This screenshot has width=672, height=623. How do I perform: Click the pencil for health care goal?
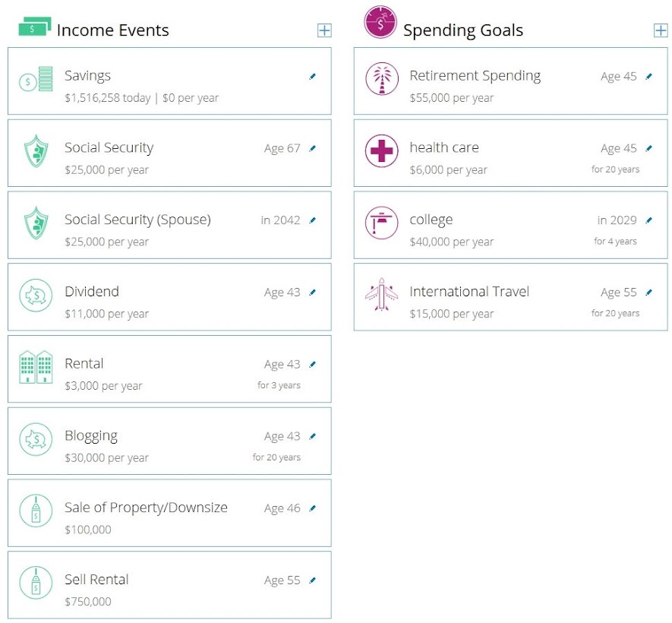point(649,148)
